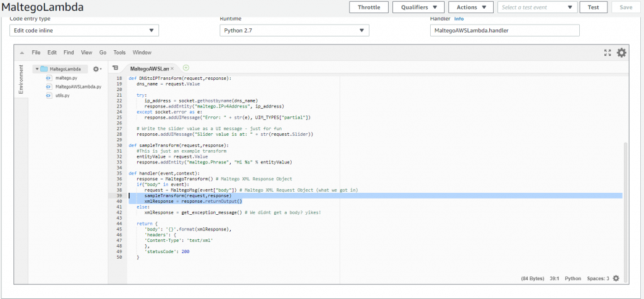Click the (84 Bytes) selection size text

[533, 278]
